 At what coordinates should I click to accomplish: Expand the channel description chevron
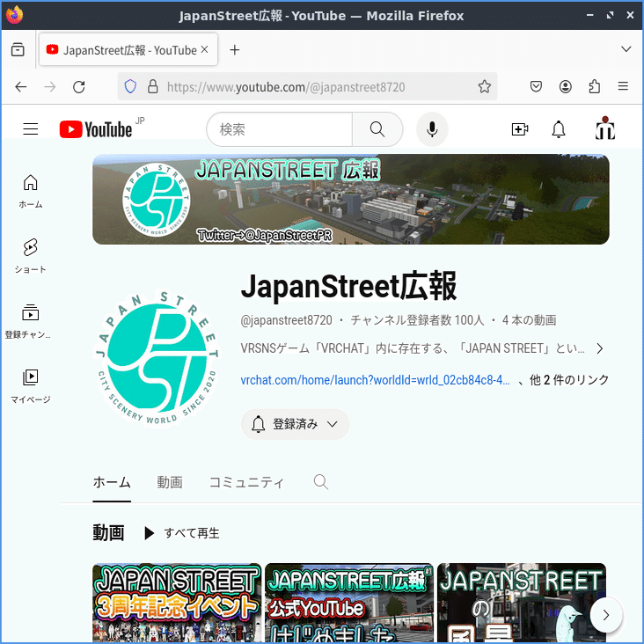(x=600, y=348)
